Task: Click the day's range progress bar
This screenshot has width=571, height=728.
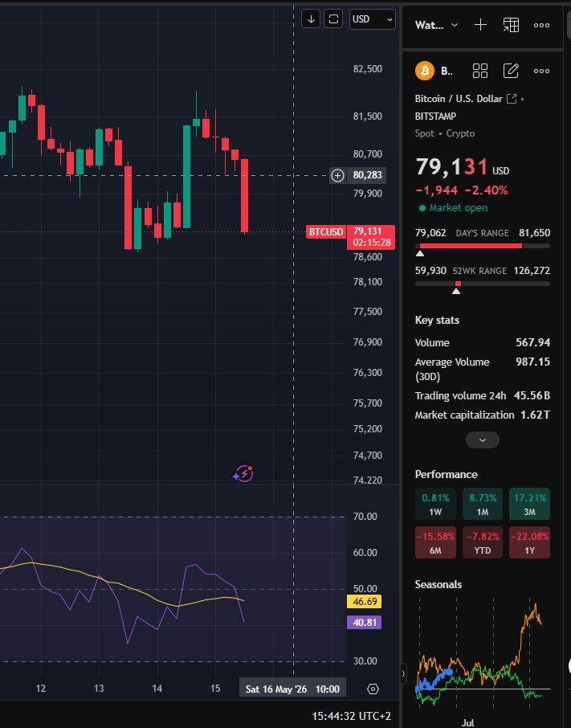Action: point(483,246)
